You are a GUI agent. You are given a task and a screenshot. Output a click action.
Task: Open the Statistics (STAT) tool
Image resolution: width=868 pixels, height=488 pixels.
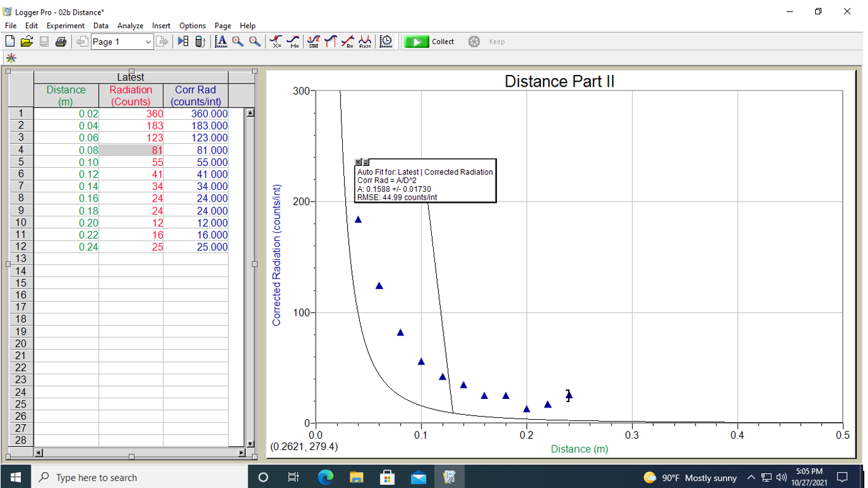(313, 41)
